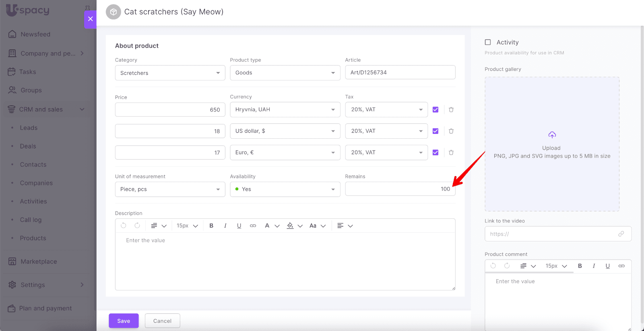The height and width of the screenshot is (331, 644).
Task: Click the Cancel button
Action: [162, 321]
